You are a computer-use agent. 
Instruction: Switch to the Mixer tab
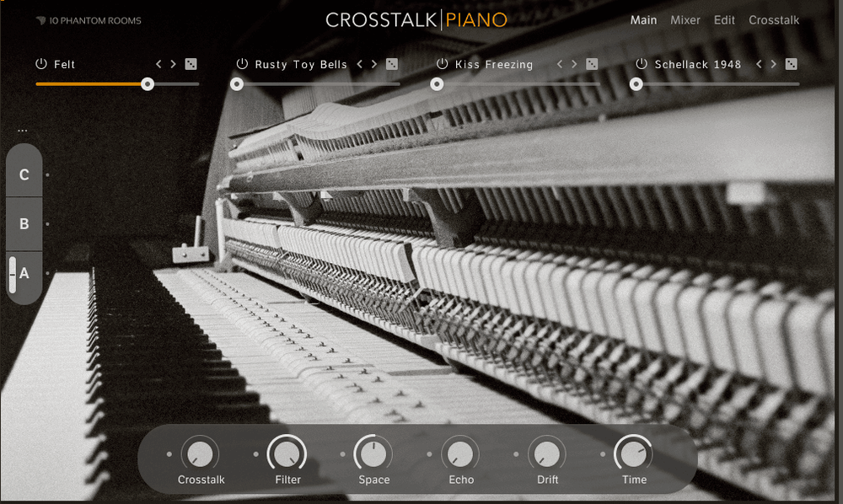click(x=685, y=20)
